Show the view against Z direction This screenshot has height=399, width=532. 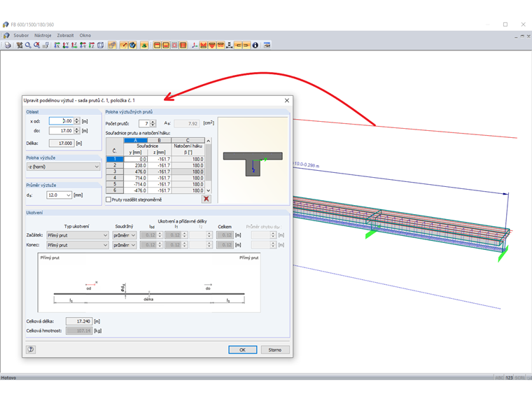pyautogui.click(x=92, y=45)
